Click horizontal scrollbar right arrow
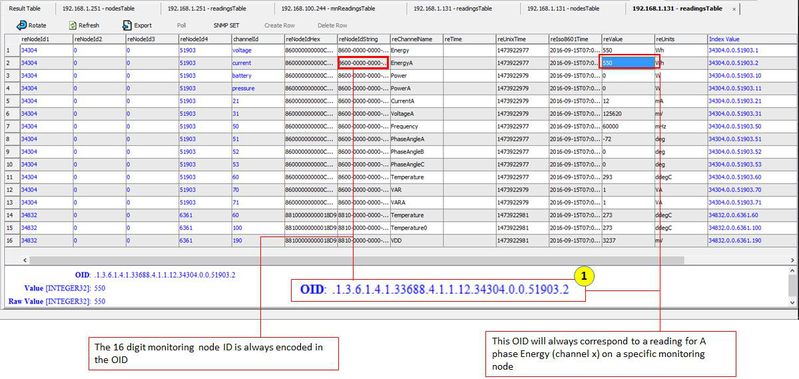799x379 pixels. tap(792, 260)
